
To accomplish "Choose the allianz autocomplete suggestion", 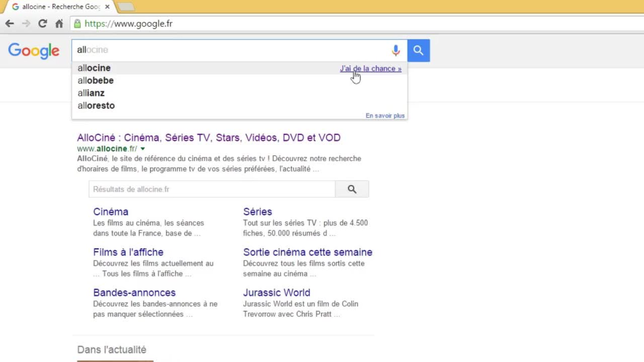I will (91, 93).
